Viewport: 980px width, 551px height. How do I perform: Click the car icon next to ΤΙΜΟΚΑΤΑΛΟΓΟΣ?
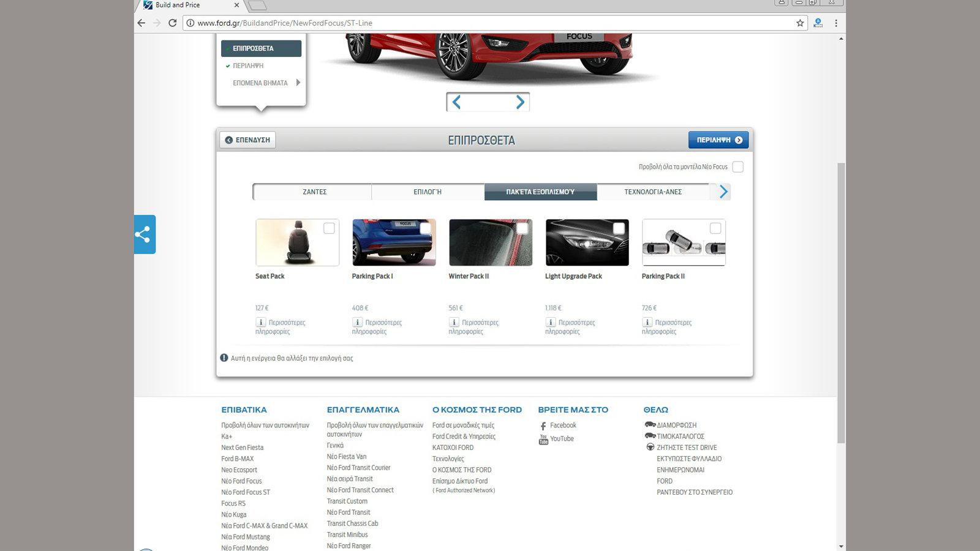click(x=650, y=436)
